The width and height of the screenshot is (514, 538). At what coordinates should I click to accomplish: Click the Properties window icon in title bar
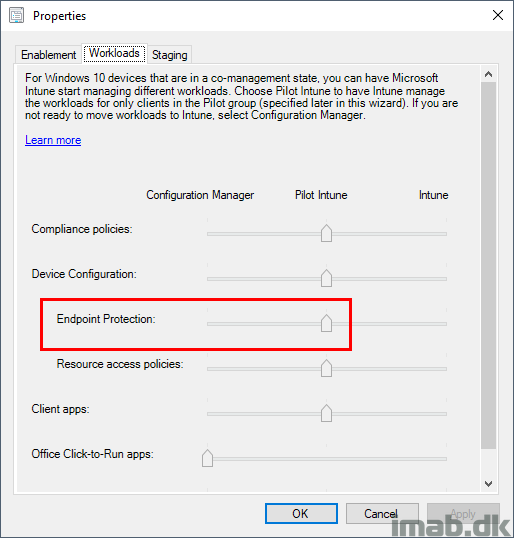16,16
